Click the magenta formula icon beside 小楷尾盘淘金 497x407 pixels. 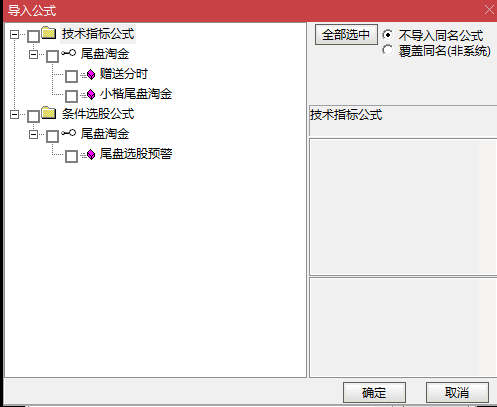91,94
